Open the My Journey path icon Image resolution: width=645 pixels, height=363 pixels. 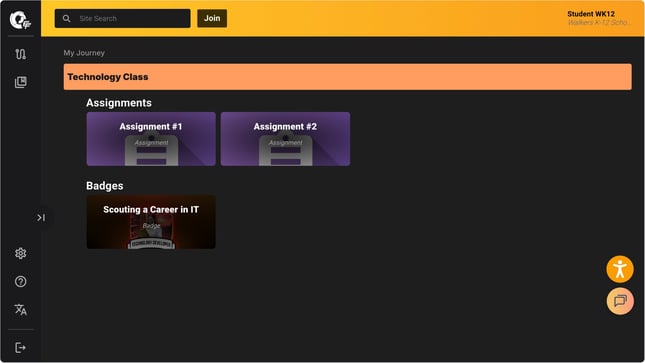pyautogui.click(x=21, y=54)
